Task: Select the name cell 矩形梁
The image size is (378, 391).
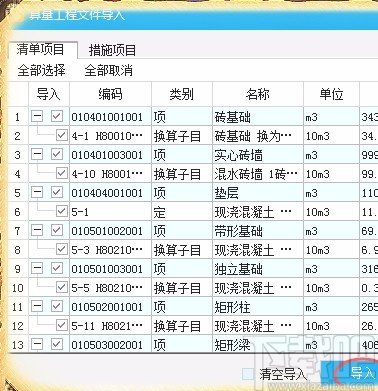Action: click(258, 345)
